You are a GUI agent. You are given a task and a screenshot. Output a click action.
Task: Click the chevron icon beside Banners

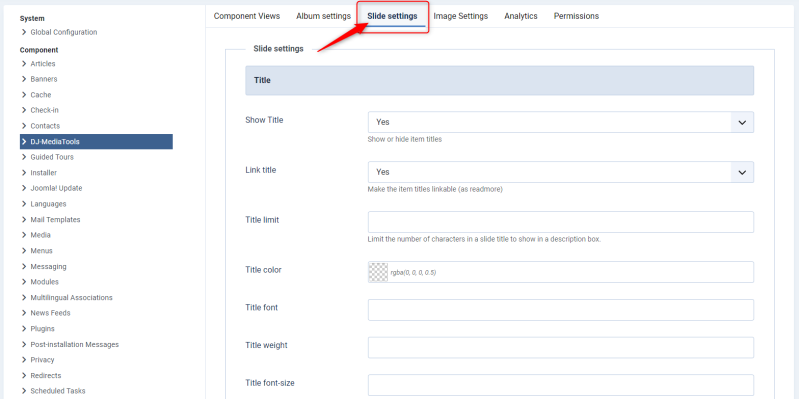(x=24, y=79)
